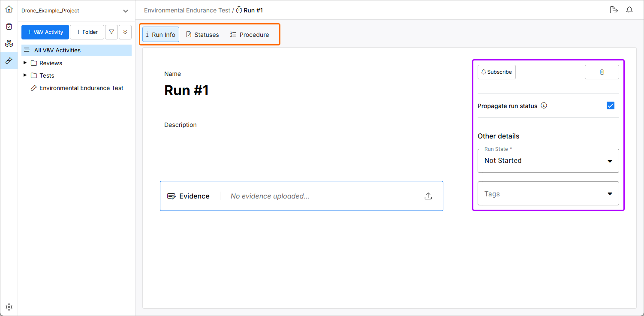Expand the Tests folder arrow

coord(25,75)
